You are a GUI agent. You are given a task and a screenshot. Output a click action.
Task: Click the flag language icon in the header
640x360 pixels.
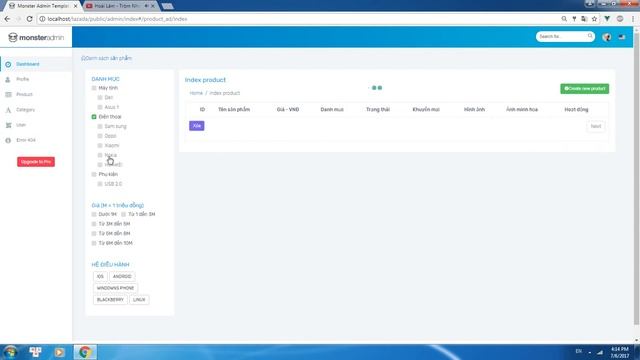coord(622,37)
